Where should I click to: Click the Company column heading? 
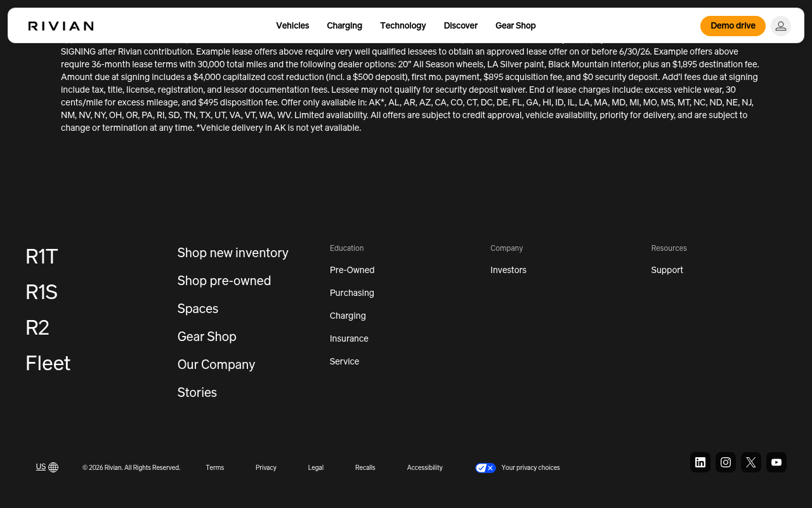(507, 248)
